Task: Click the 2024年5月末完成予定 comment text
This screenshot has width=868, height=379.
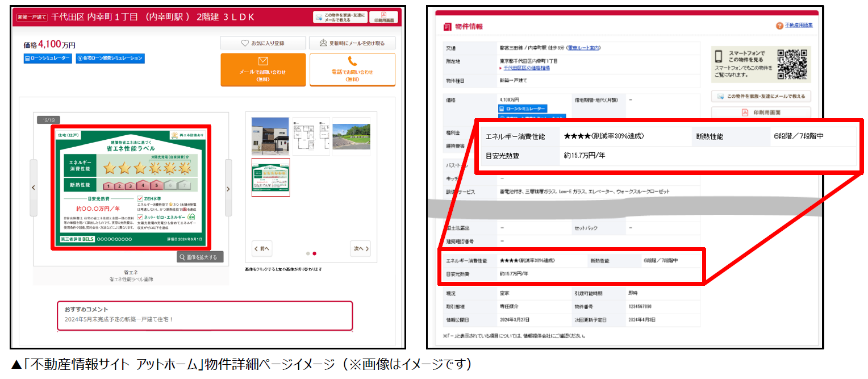Action: pyautogui.click(x=119, y=319)
